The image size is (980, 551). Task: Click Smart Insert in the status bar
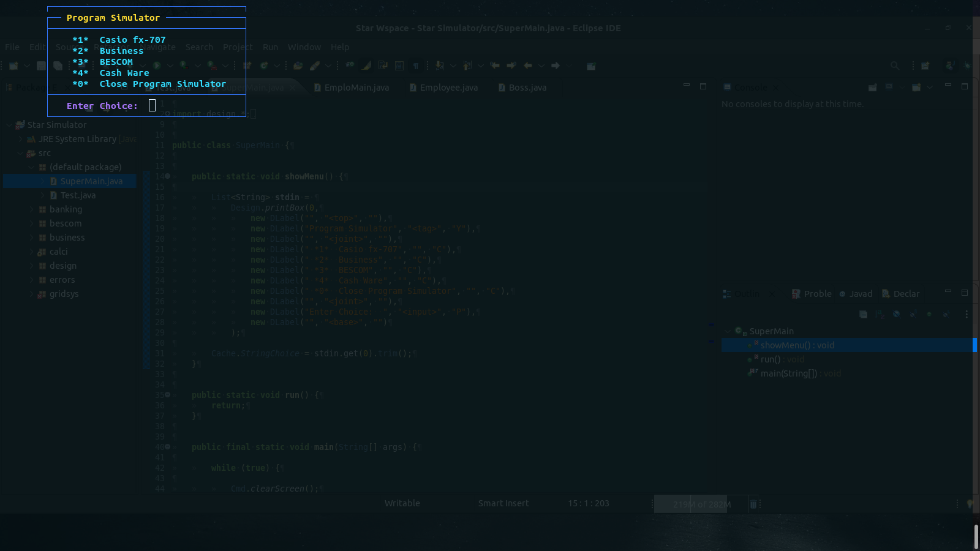(503, 503)
